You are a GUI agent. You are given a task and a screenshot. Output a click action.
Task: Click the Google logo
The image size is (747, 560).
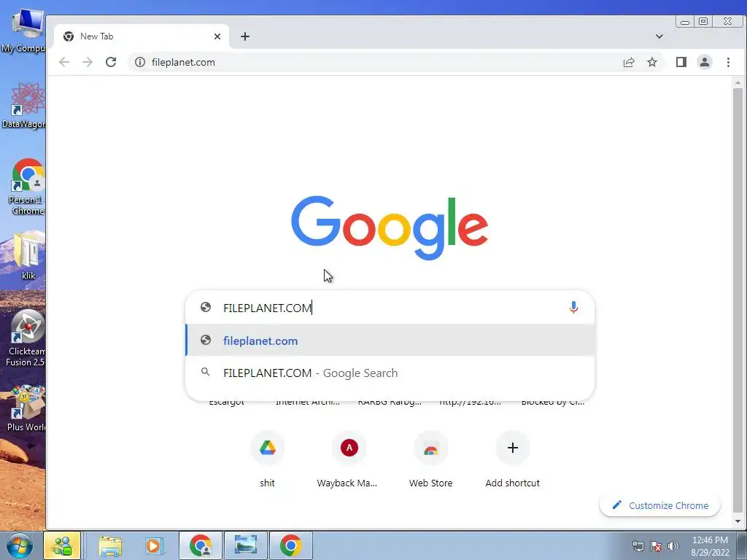pos(390,227)
